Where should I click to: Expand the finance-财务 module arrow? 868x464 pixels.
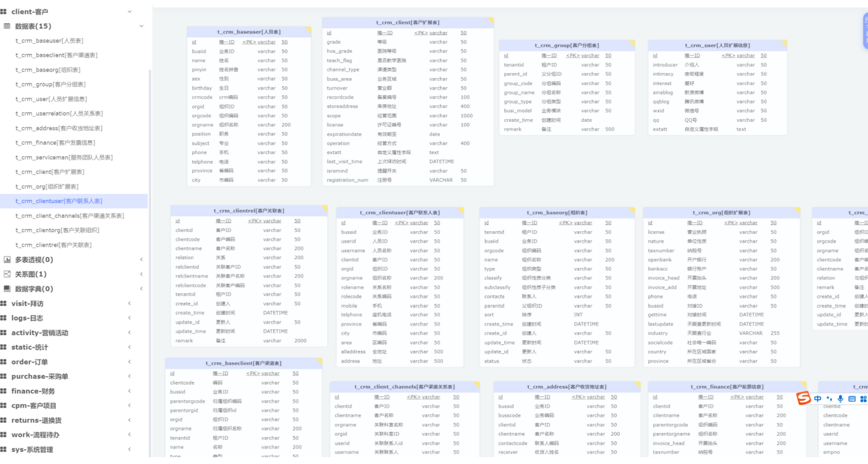(x=130, y=391)
